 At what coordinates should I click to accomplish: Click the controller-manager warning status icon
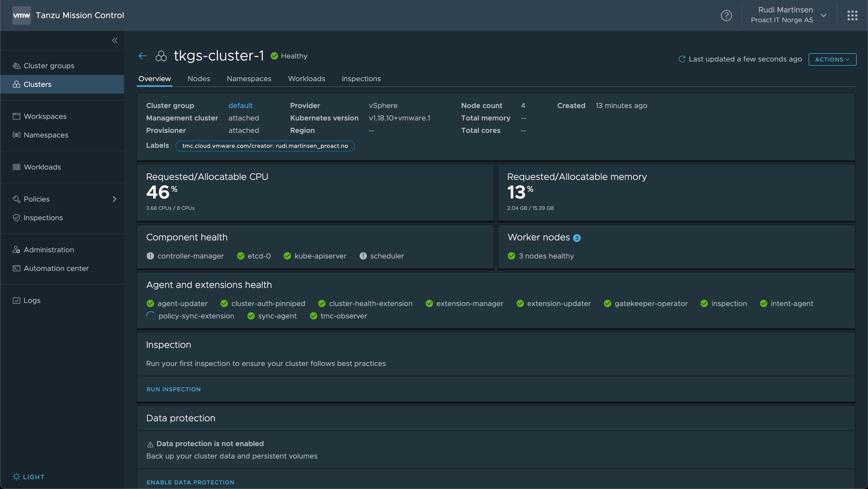pos(150,256)
